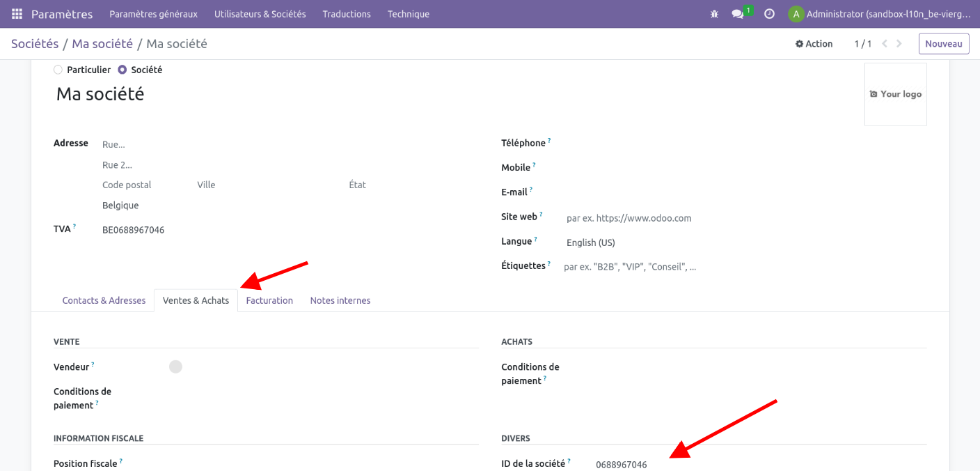Open the activities clock icon

(x=769, y=14)
